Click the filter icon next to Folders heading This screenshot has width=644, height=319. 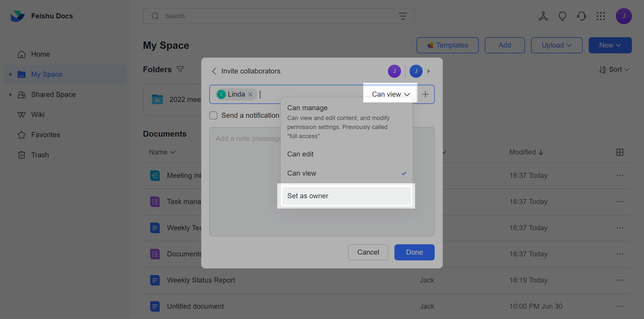coord(180,69)
